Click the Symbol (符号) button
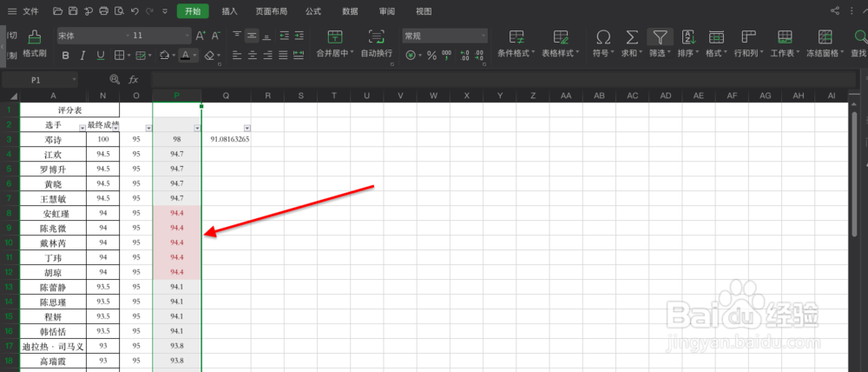Image resolution: width=868 pixels, height=372 pixels. coord(603,44)
